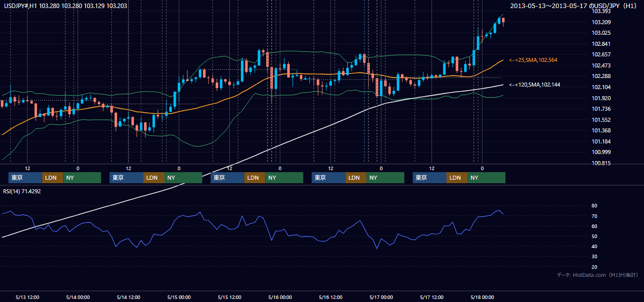Image resolution: width=644 pixels, height=302 pixels.
Task: Select the 2013-05-13~2013-05-17 USD/JPY (H1) title
Action: pyautogui.click(x=574, y=6)
